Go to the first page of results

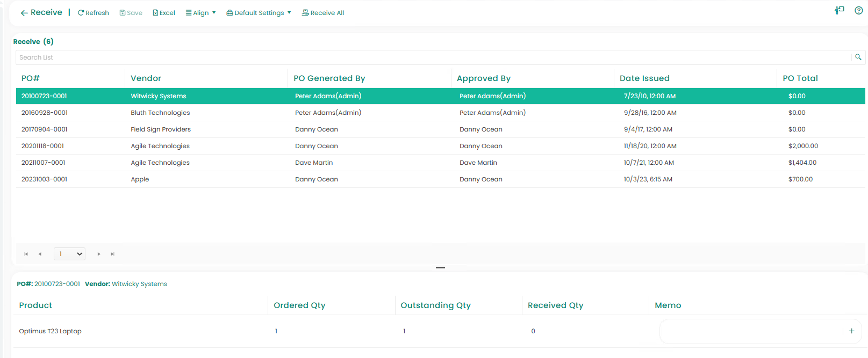click(x=26, y=254)
